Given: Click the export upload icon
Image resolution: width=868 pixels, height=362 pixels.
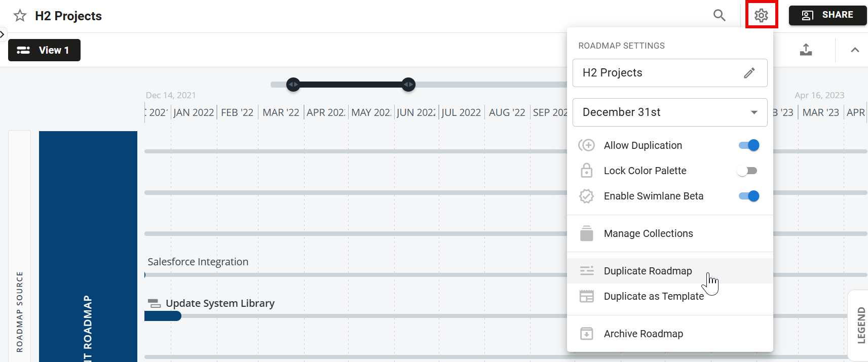Looking at the screenshot, I should [806, 50].
